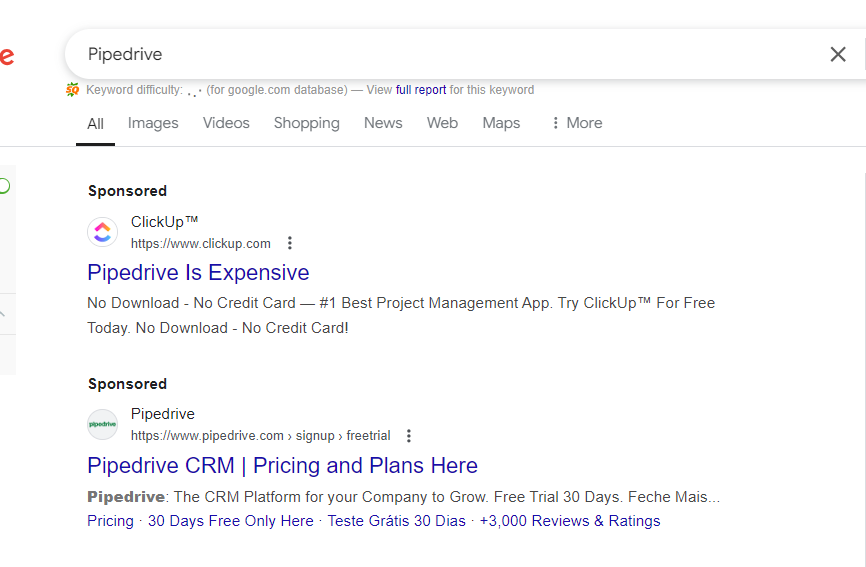Select the All results tab
Image resolution: width=866 pixels, height=567 pixels.
point(95,123)
